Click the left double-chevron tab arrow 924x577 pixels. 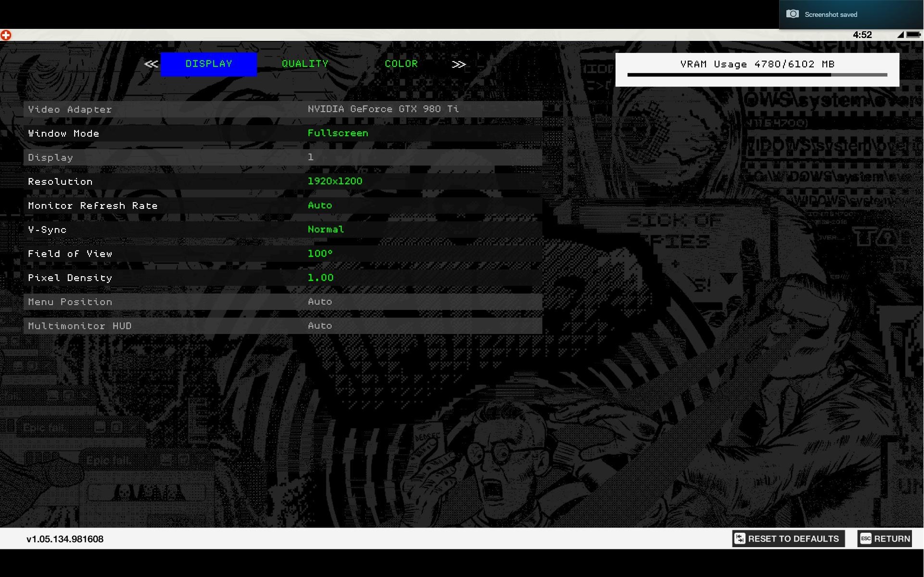tap(151, 64)
